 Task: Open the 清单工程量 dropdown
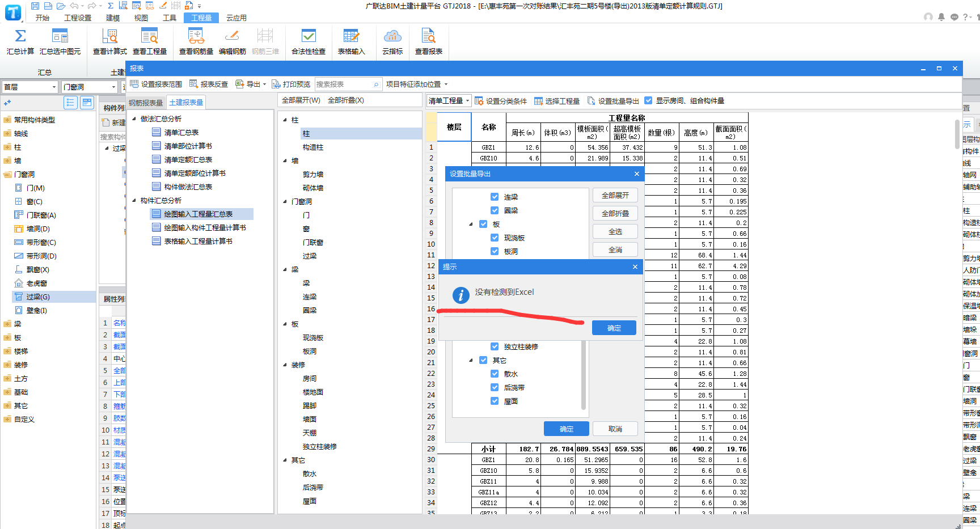449,101
